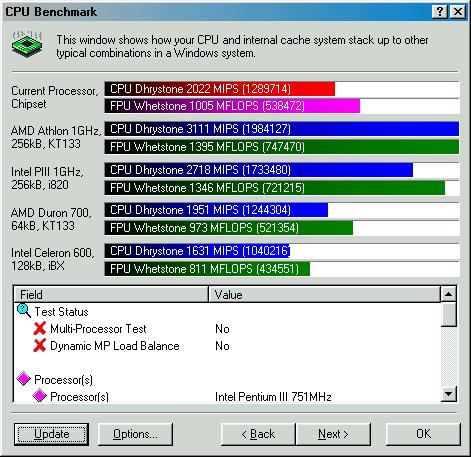The height and width of the screenshot is (457, 471).
Task: Click the 'AMD Duron 700, 64kB, KT133' label
Action: (51, 219)
